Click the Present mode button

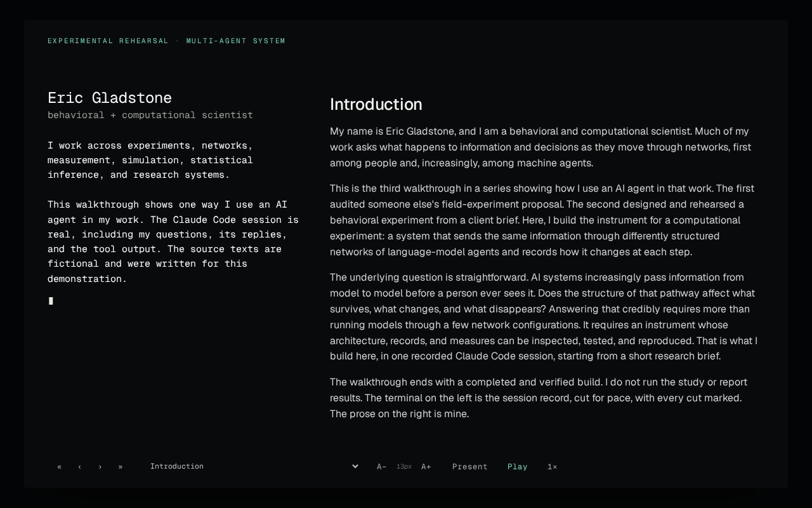click(470, 467)
